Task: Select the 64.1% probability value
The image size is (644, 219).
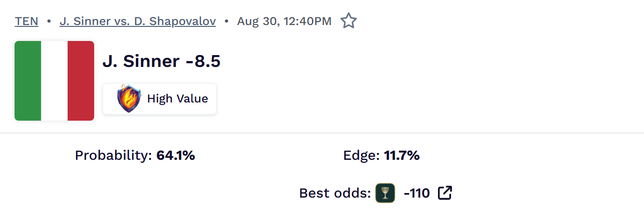Action: point(176,156)
